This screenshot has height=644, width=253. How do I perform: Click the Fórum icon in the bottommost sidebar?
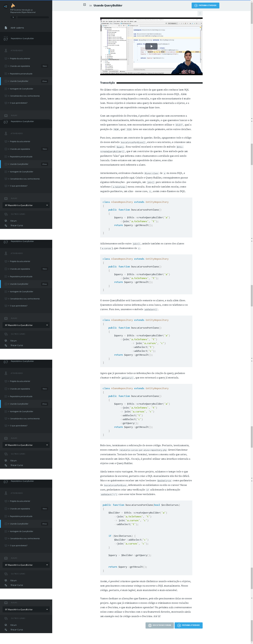coord(6,625)
